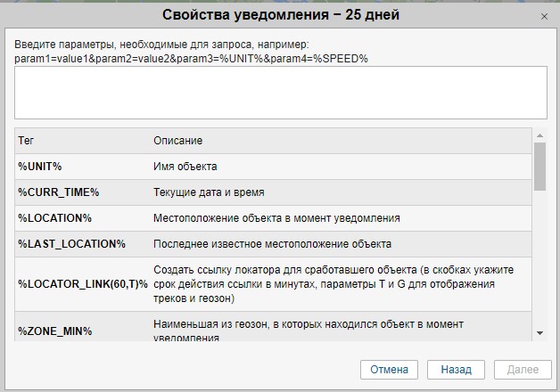Choose the %LAST_LOCATION% tag
This screenshot has width=560, height=392.
tap(72, 244)
